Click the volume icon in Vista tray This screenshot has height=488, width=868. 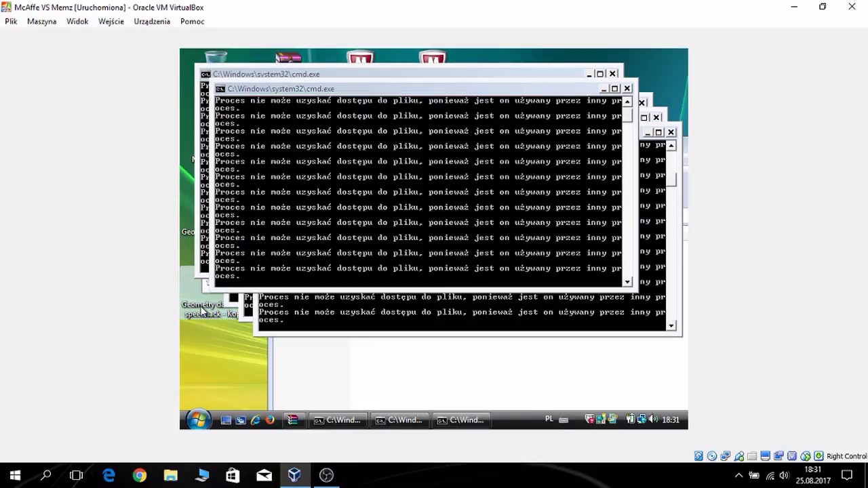click(x=653, y=420)
